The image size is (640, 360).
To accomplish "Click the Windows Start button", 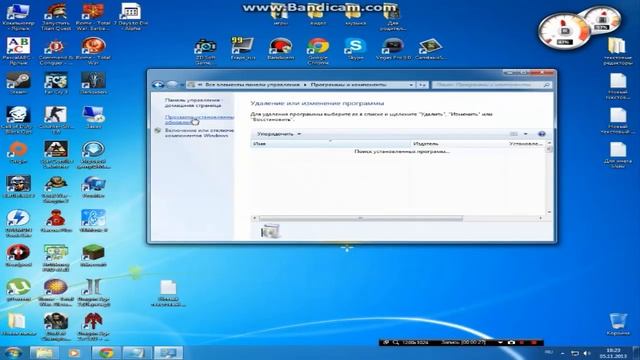I will pyautogui.click(x=13, y=353).
